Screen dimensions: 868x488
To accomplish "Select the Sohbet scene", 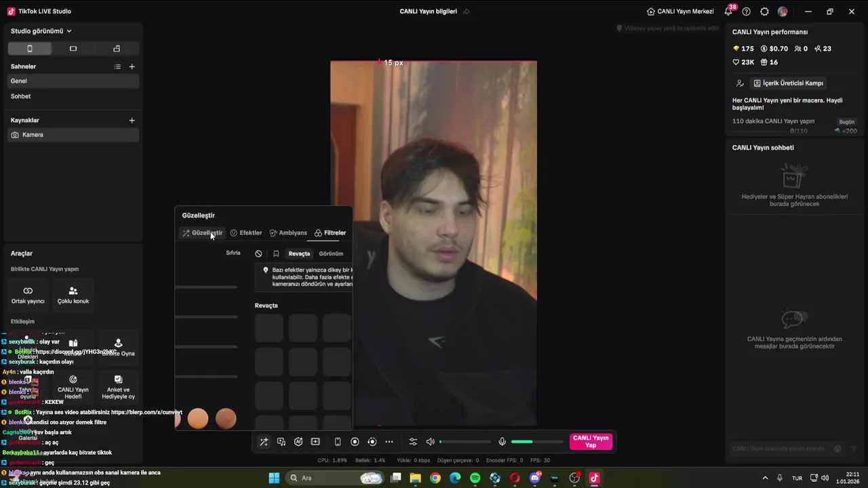I will (x=73, y=96).
